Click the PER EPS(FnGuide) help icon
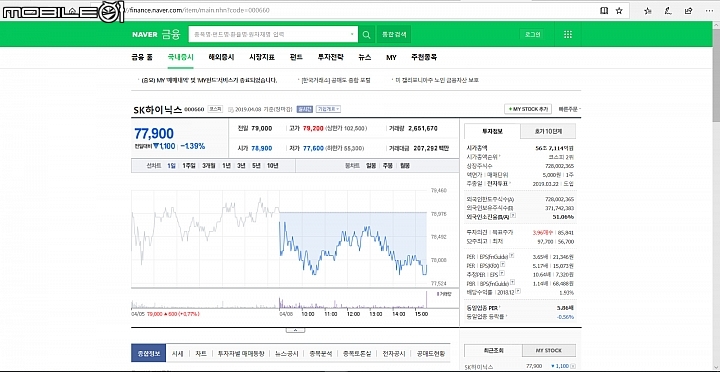Screen dimensions: 720x372 [512, 256]
